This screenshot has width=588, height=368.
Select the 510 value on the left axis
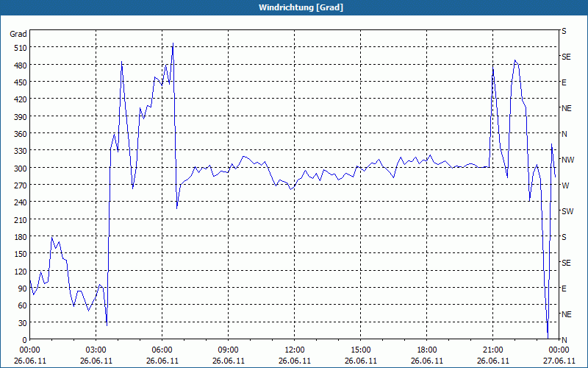pyautogui.click(x=21, y=48)
